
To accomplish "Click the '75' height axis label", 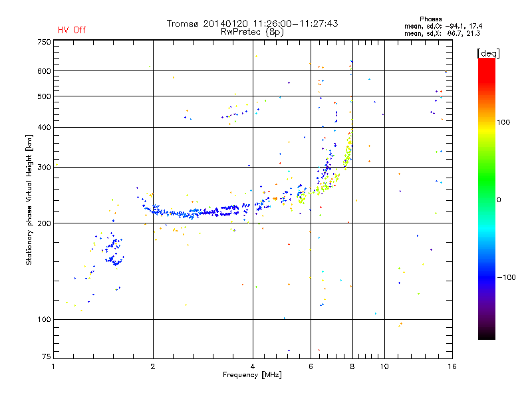I will (x=47, y=356).
